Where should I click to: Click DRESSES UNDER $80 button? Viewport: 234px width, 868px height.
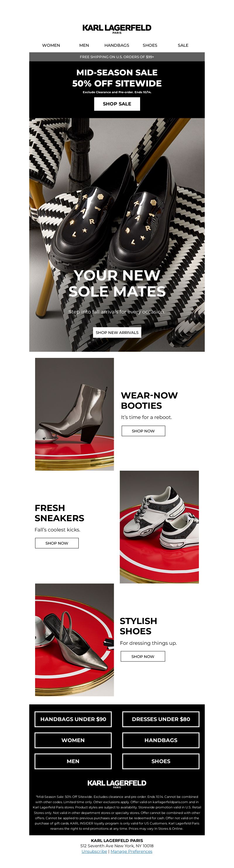[161, 719]
